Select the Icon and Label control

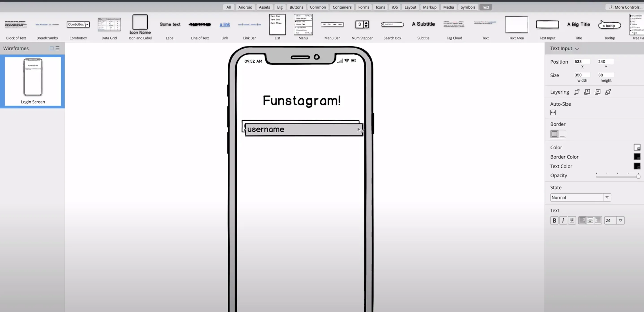[x=140, y=27]
